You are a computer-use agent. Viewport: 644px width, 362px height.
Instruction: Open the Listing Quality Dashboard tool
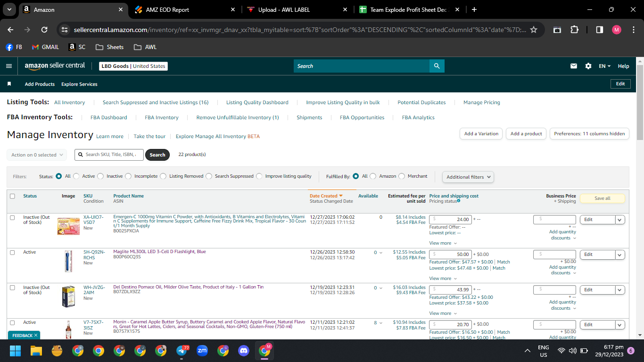click(257, 102)
